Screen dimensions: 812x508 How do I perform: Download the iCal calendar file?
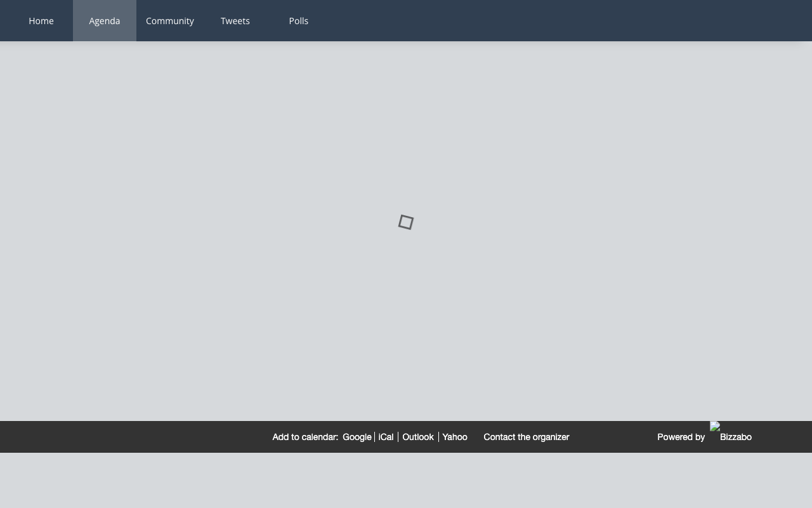coord(386,437)
